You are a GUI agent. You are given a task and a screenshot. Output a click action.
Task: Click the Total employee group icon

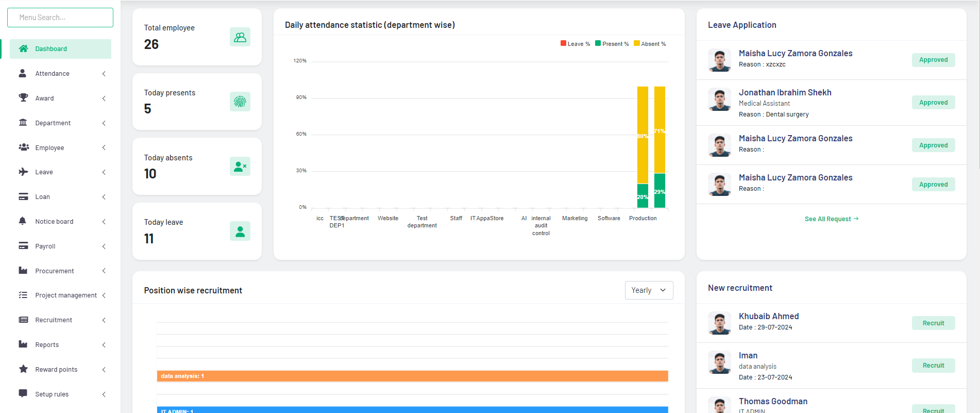(240, 37)
